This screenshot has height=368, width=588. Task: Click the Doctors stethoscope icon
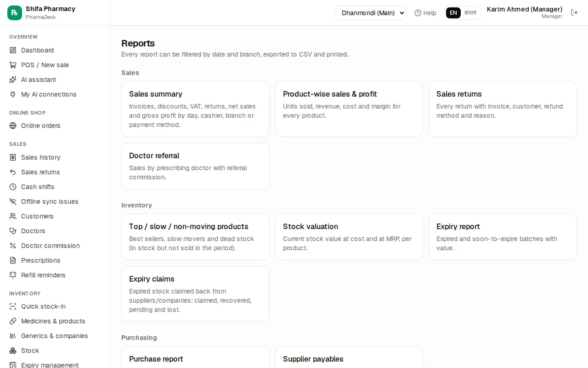13,231
